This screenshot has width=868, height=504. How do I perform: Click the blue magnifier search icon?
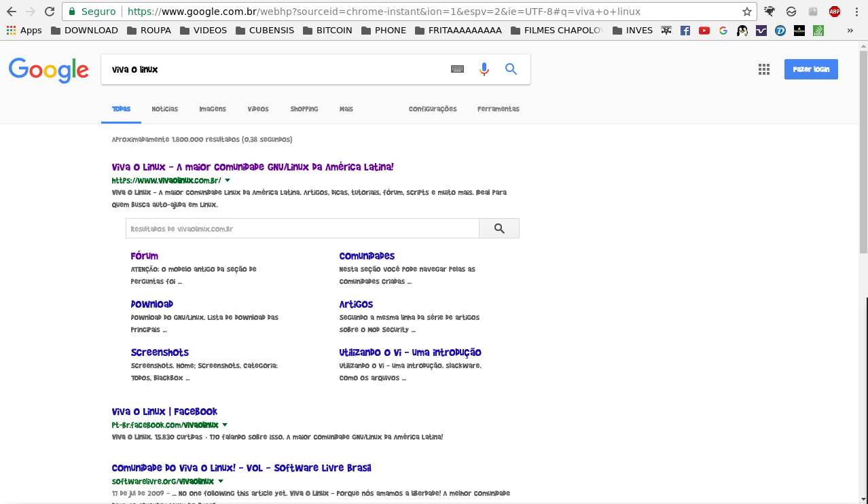tap(511, 69)
